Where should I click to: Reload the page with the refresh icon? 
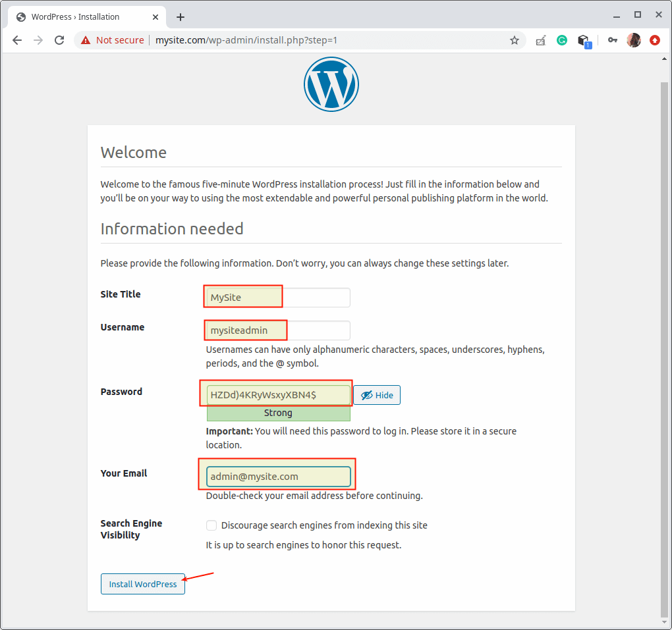pyautogui.click(x=59, y=40)
